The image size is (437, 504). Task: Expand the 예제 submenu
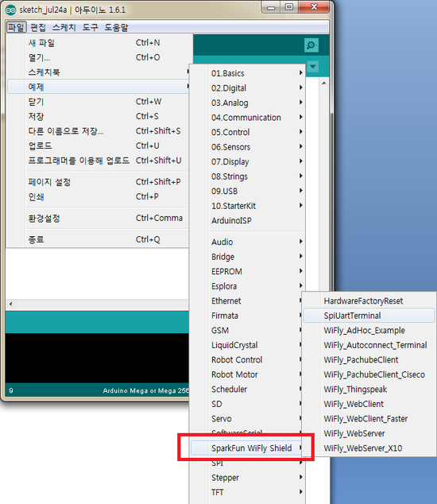(x=98, y=87)
